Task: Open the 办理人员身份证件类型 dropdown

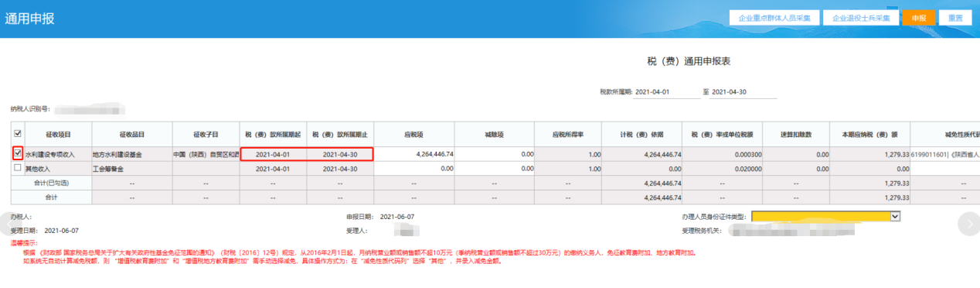Action: click(826, 217)
